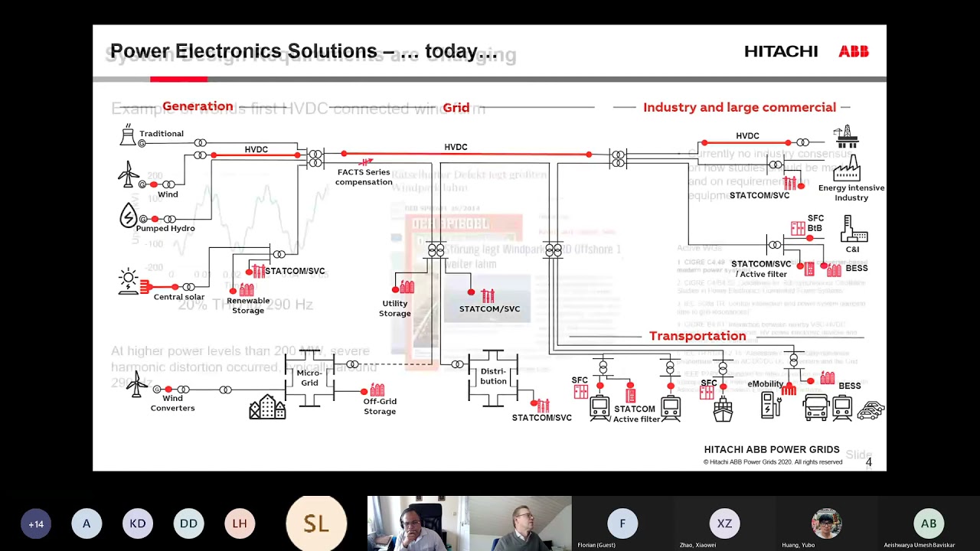Click the BESS battery icon under Transportation
The height and width of the screenshot is (551, 980).
coord(828,378)
